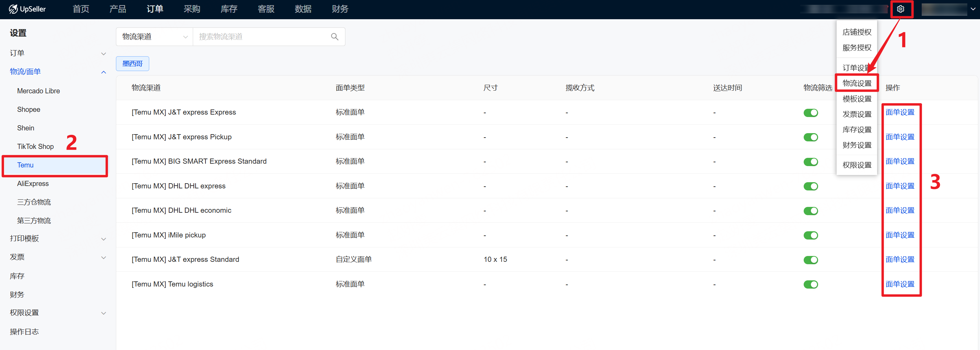The height and width of the screenshot is (350, 980).
Task: Open the 库存 top navigation tab
Action: (229, 9)
